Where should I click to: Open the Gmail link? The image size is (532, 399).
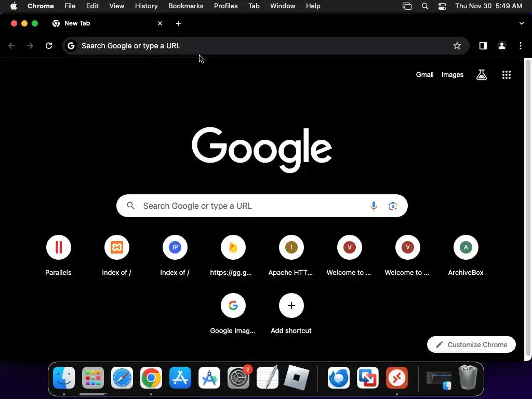coord(425,75)
